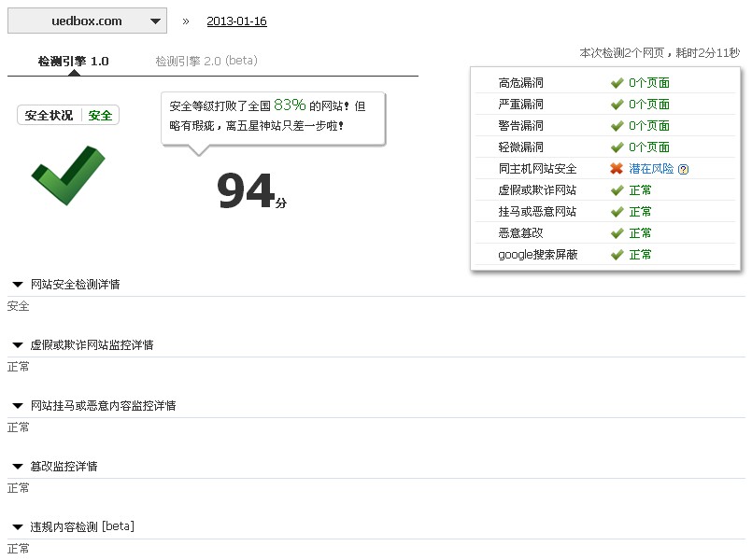Toggle the 违规内容检测 [beta] section
Viewport: 752px width, 560px height.
tap(18, 527)
